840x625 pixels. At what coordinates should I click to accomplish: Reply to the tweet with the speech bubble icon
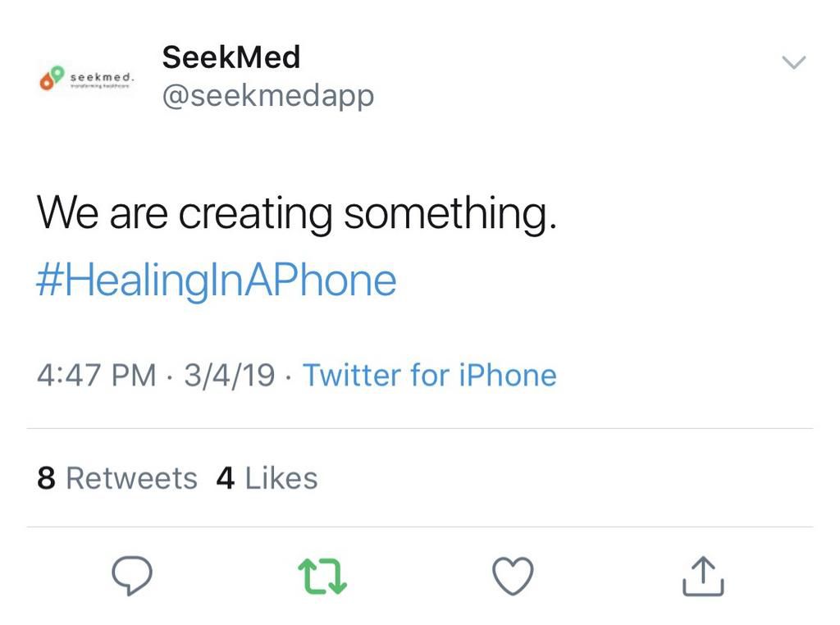point(131,577)
